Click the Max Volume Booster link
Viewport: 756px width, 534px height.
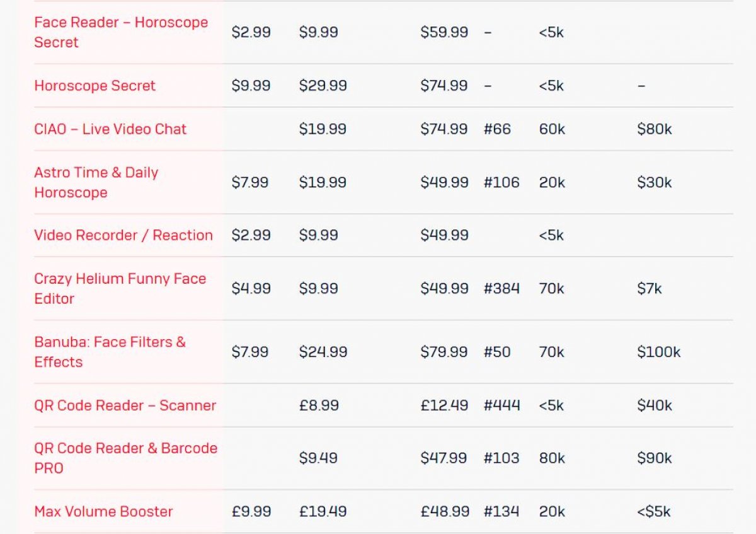coord(103,511)
